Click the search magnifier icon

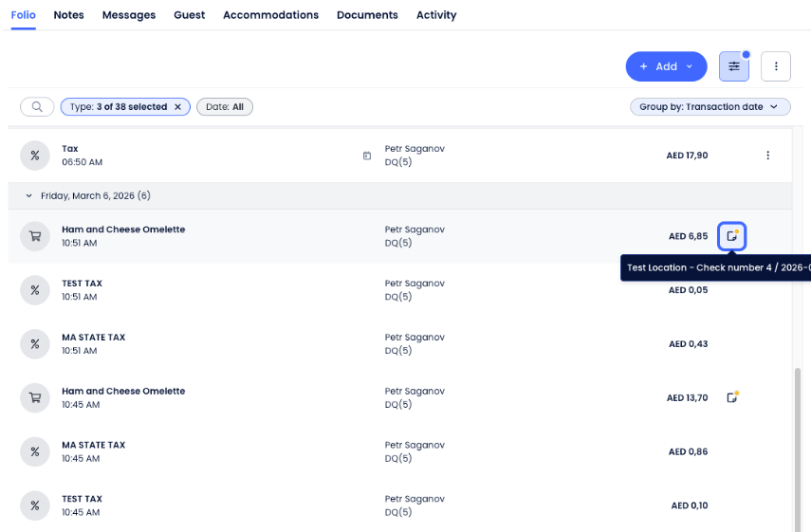[x=37, y=107]
